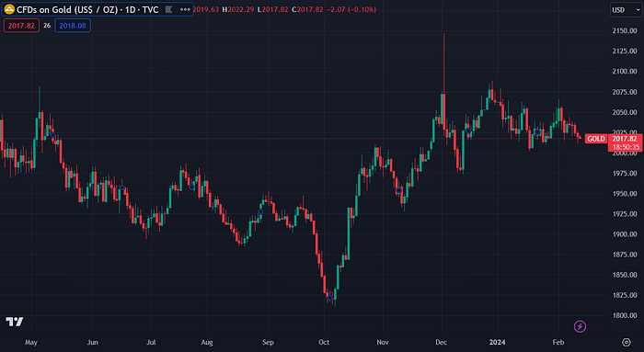Click the Nov label on time axis
This screenshot has height=352, width=644.
tap(383, 342)
